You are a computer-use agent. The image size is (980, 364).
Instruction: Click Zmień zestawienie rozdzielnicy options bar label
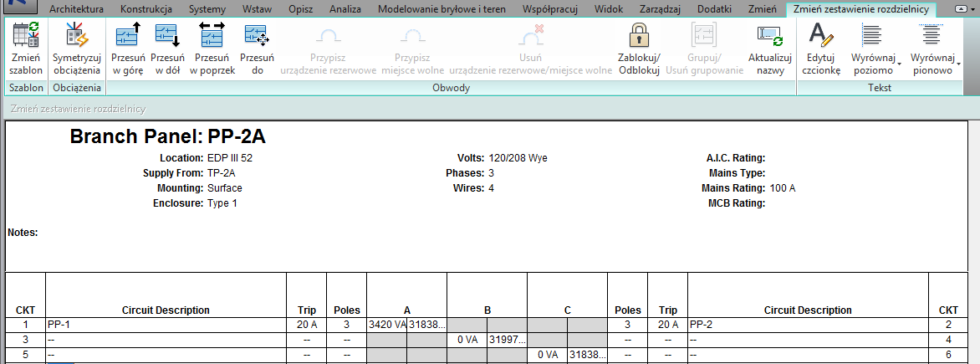point(78,109)
